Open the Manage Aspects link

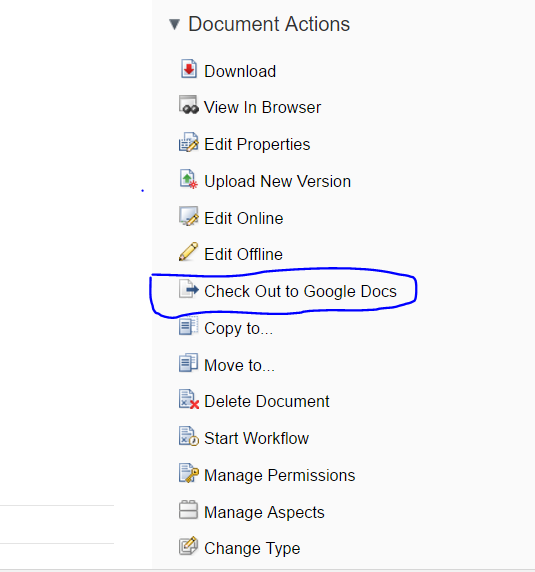coord(264,513)
